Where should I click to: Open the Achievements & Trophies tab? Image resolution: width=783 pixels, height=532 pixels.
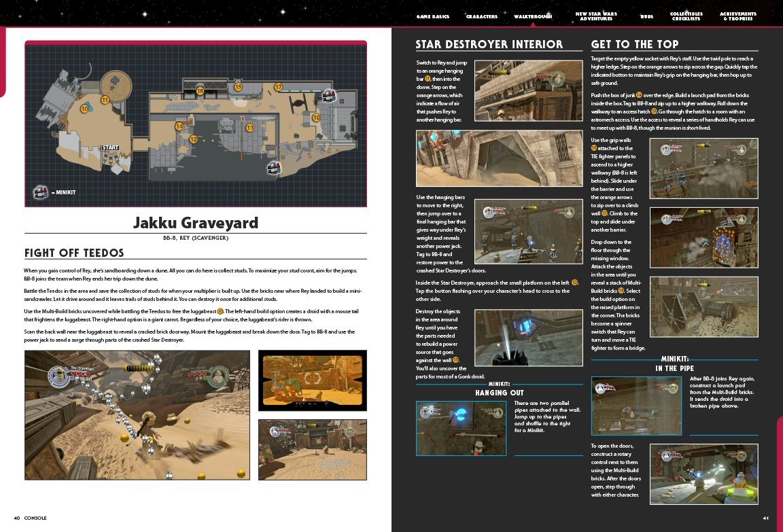pos(738,16)
